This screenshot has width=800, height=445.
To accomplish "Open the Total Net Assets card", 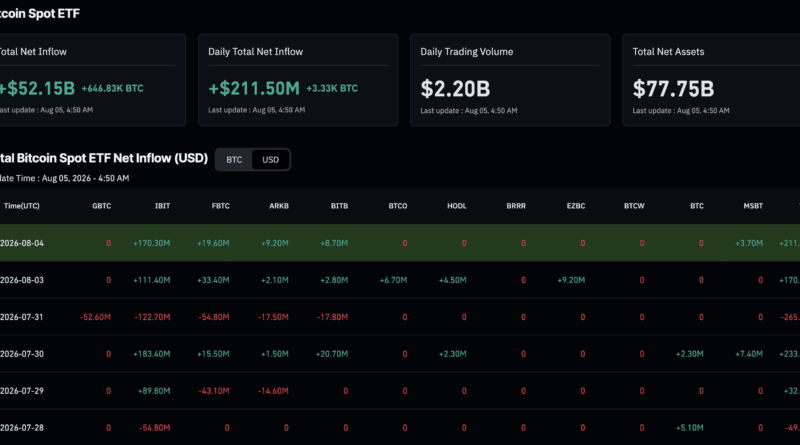I will (x=711, y=80).
